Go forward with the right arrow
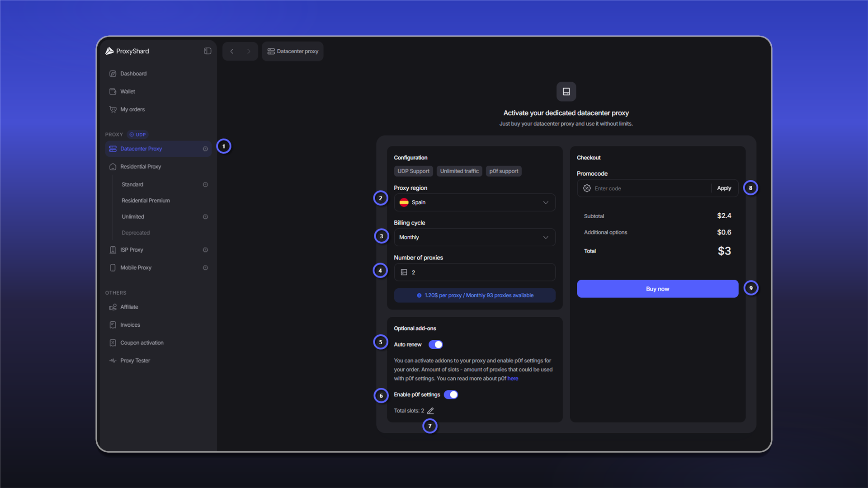The width and height of the screenshot is (868, 488). tap(249, 51)
